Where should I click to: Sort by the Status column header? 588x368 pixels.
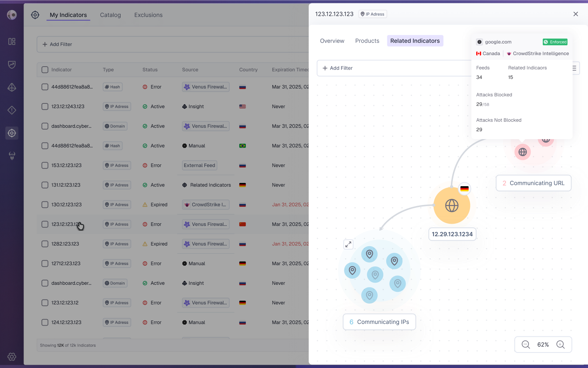coord(150,70)
